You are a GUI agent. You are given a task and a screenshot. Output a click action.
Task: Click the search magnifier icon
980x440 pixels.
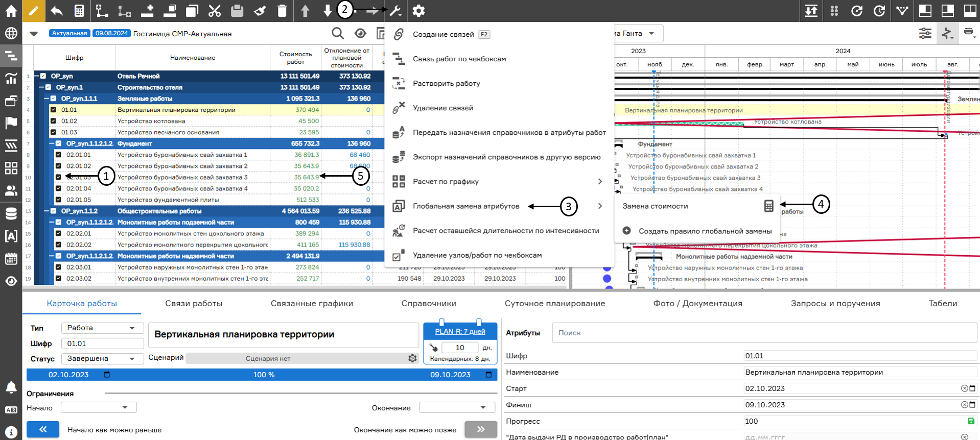pyautogui.click(x=337, y=34)
